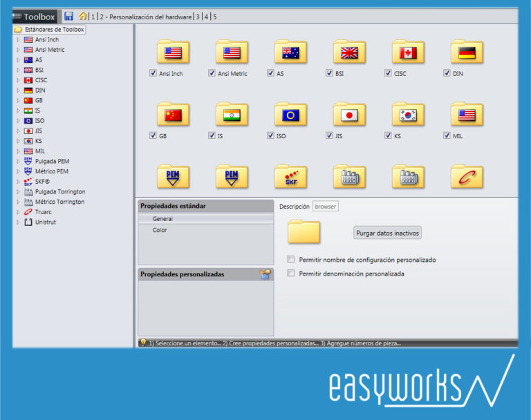Click the lightbulb hint icon in status bar
Screen dimensions: 531x420
tap(143, 343)
